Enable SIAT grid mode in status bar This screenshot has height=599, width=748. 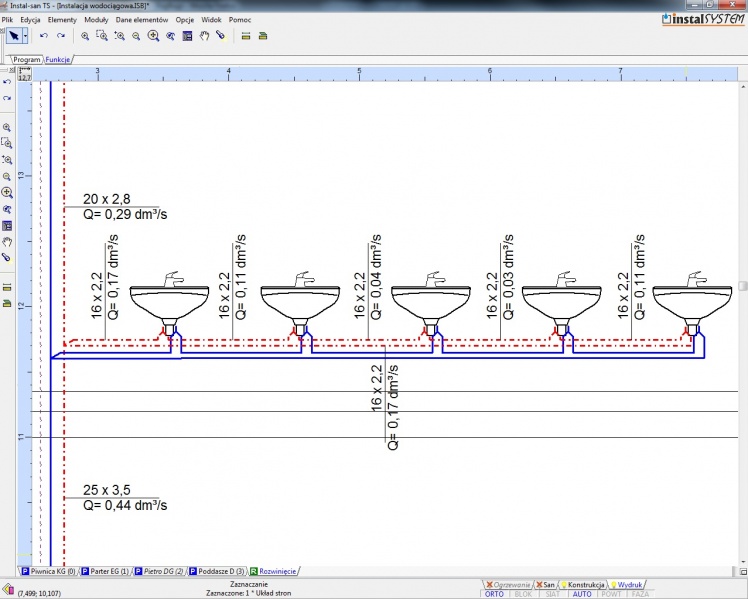coord(552,593)
